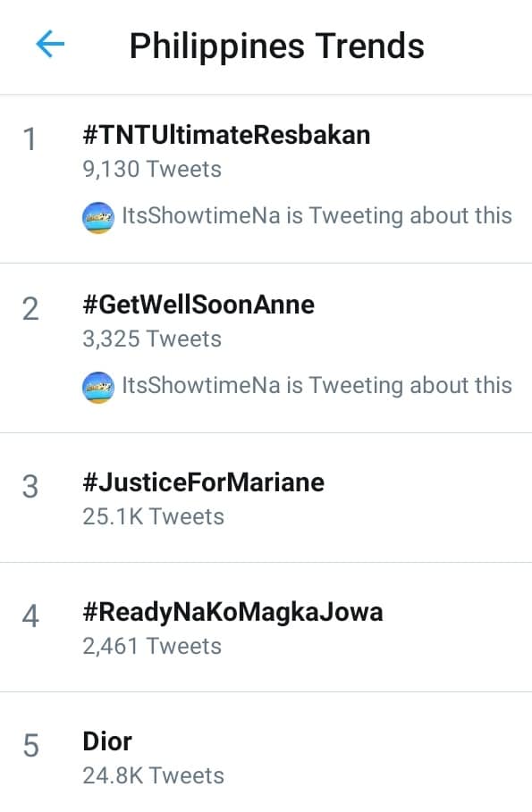Open #ReadyNaKoMagkaJowa trending hashtag

tap(232, 612)
